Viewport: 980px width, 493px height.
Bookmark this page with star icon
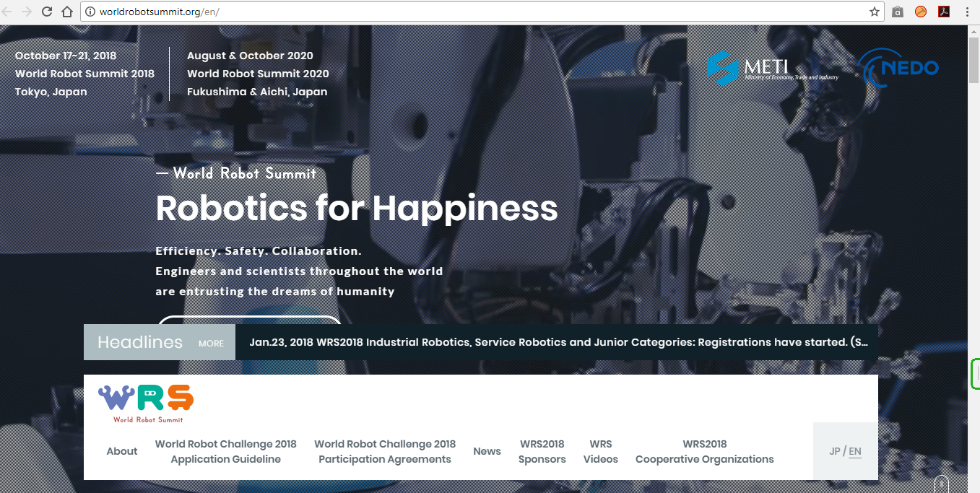875,12
